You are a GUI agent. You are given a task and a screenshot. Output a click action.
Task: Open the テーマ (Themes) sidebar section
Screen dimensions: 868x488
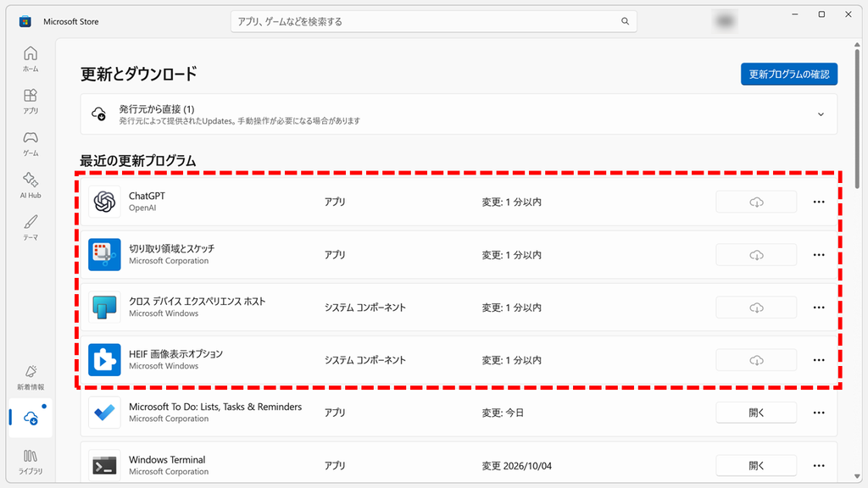click(31, 227)
